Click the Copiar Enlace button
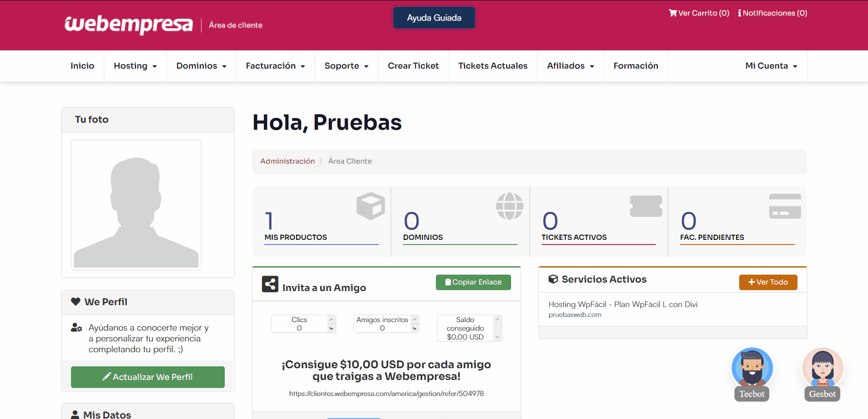The image size is (868, 419). [x=473, y=282]
